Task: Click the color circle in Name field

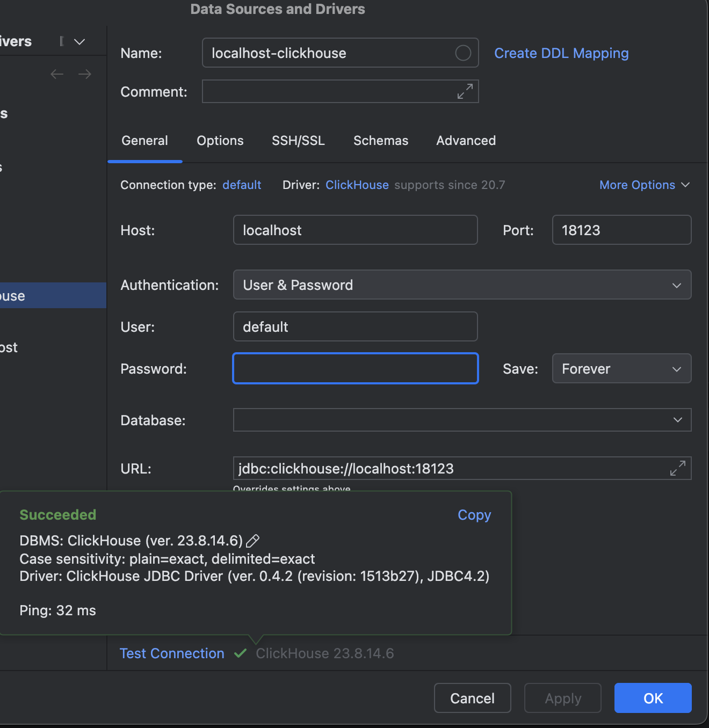Action: (x=463, y=53)
